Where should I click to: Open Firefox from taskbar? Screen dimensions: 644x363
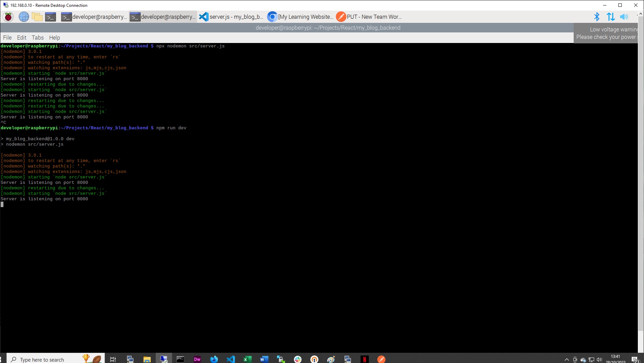(x=214, y=359)
